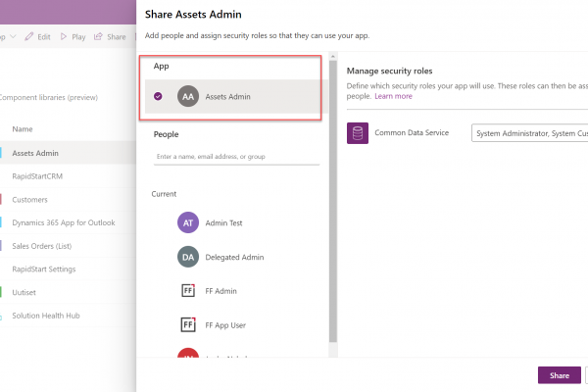Image resolution: width=588 pixels, height=392 pixels.
Task: Click the Share command in toolbar
Action: (110, 36)
